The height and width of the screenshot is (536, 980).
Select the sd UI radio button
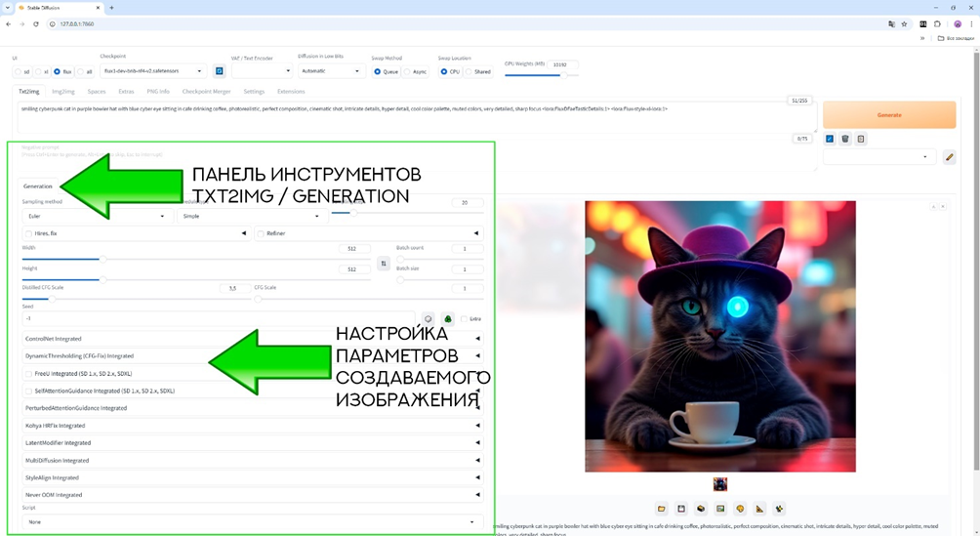(x=19, y=71)
